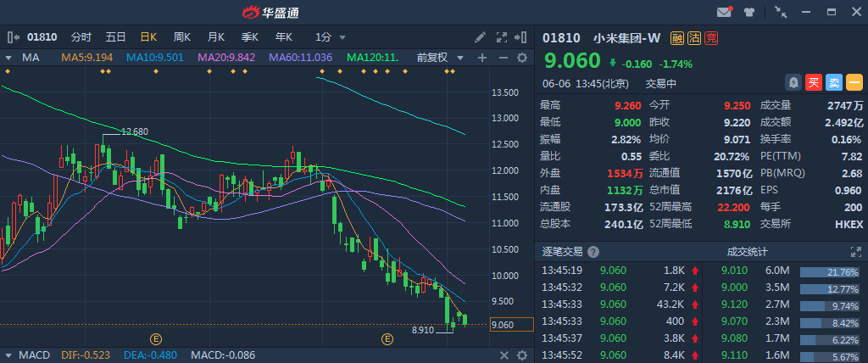Expand the trade statistics panel icon
Viewport: 868px width, 363px height.
tap(856, 252)
